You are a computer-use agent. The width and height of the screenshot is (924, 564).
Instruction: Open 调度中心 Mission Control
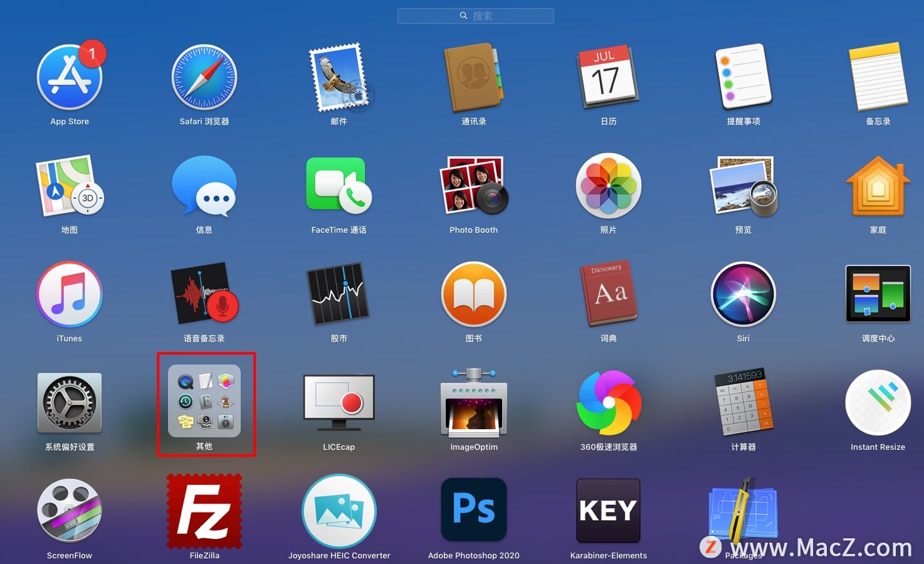878,294
